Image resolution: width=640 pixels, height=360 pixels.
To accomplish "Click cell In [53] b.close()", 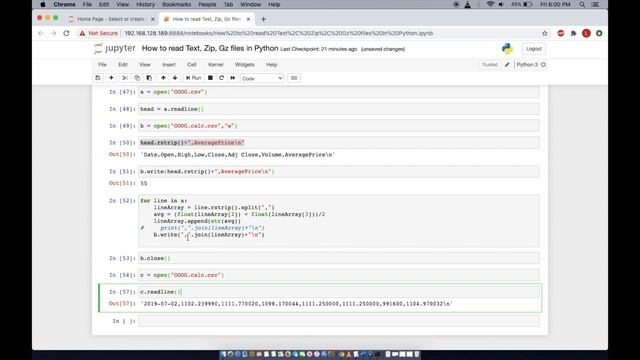I will [339, 258].
